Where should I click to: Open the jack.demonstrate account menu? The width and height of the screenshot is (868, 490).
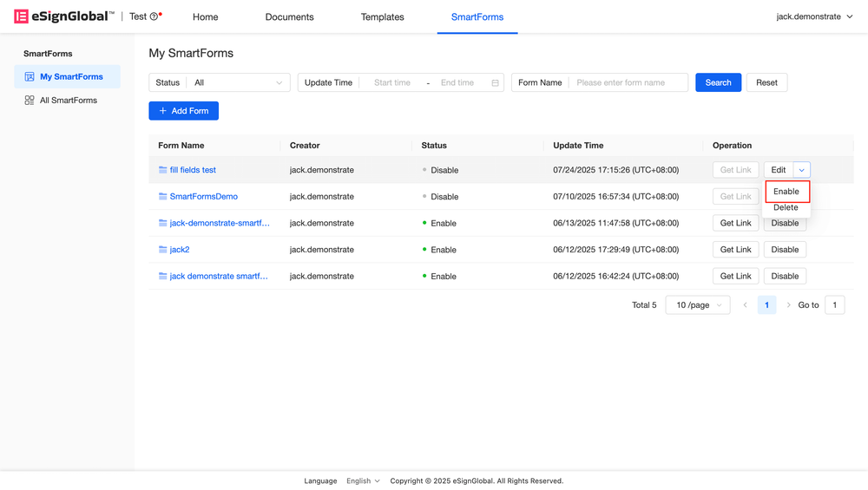tap(814, 16)
